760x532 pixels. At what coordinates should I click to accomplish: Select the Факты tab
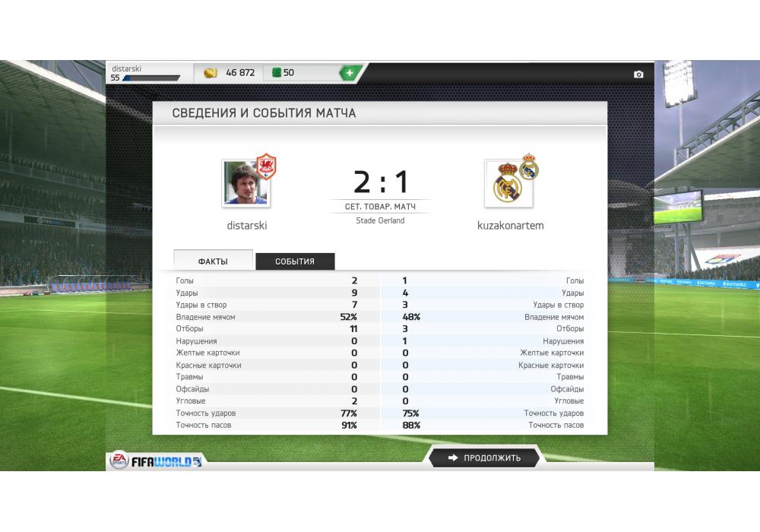[x=213, y=261]
